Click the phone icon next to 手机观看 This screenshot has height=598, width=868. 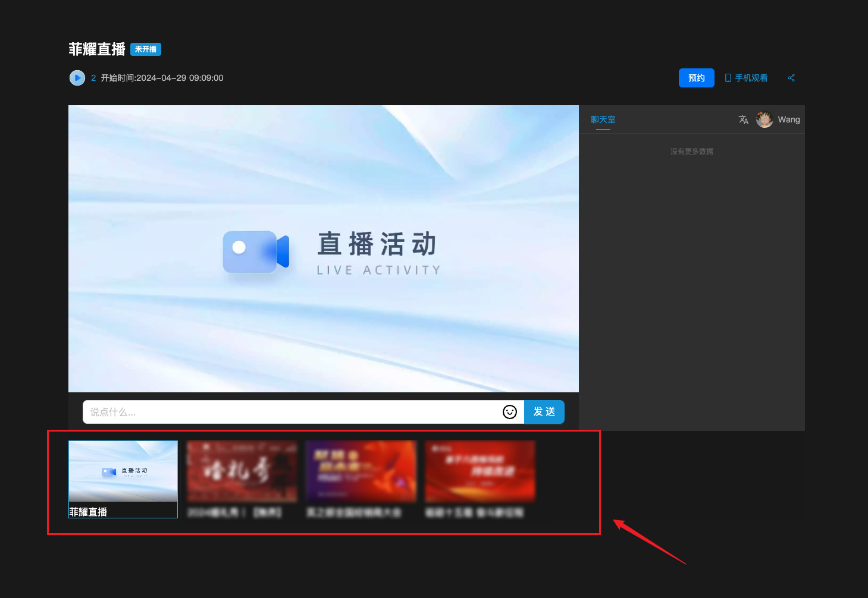pyautogui.click(x=728, y=78)
